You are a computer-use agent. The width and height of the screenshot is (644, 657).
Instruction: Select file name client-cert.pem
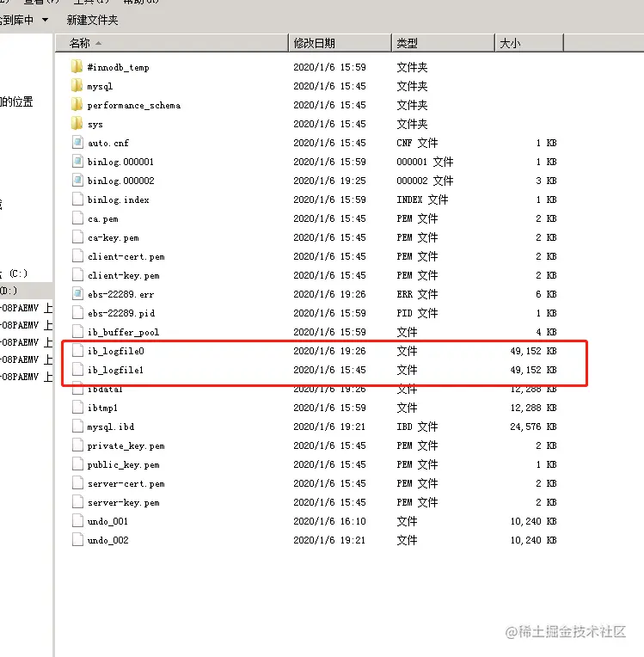click(x=126, y=256)
